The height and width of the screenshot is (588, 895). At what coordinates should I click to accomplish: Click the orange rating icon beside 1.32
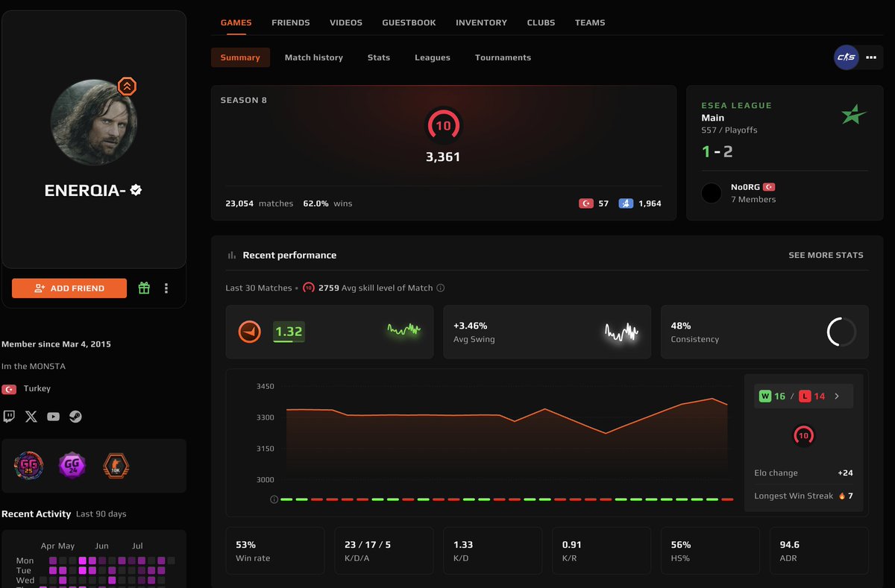249,332
